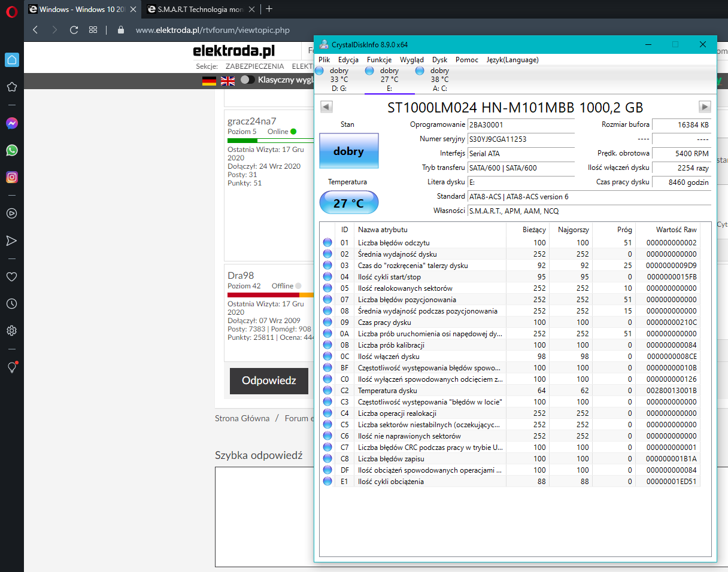Switch to S.M.A.R.T Technologia tab
Screen dimensions: 728x572
[201, 9]
